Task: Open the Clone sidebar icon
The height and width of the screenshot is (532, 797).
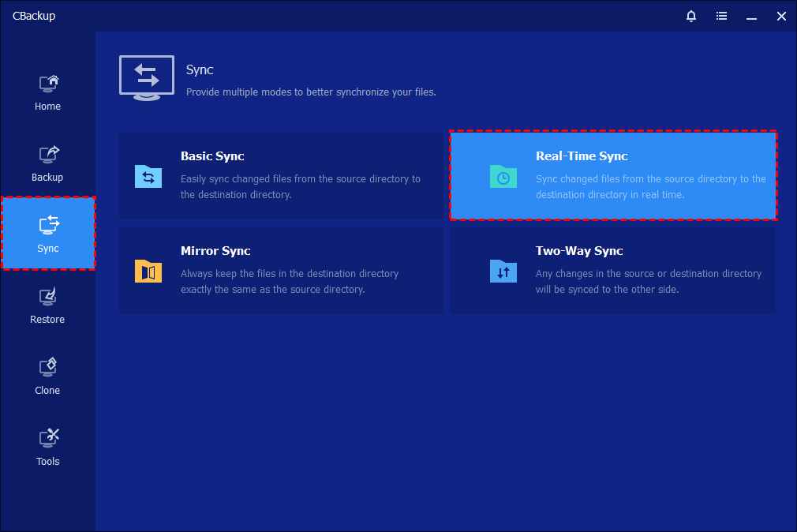Action: 48,367
